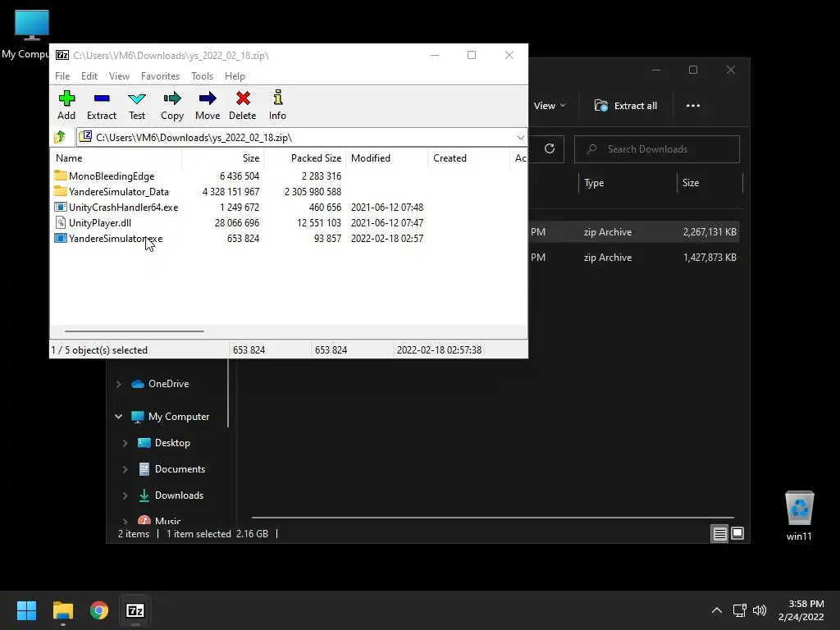Click the Search Downloads field
Screen dimensions: 840x630
click(x=657, y=149)
